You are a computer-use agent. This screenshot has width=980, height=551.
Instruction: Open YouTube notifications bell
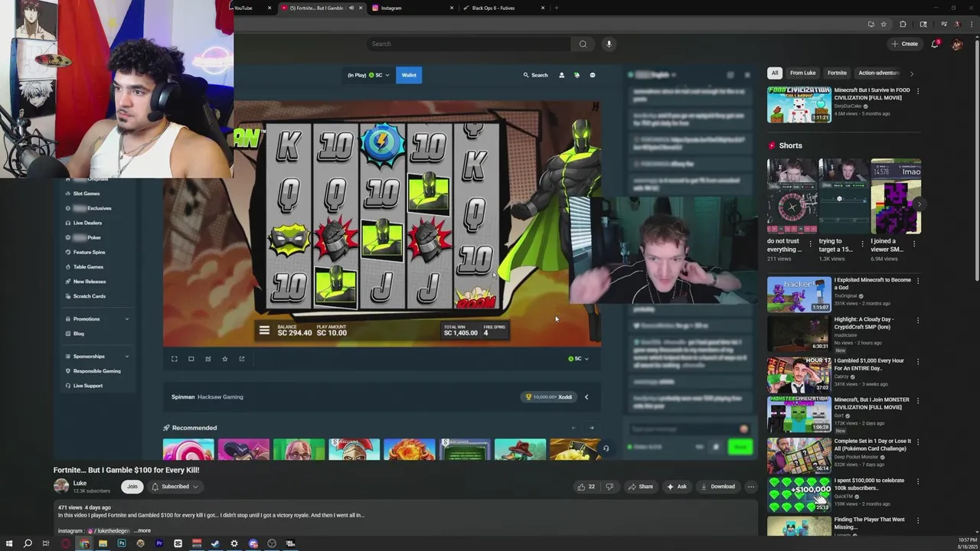tap(935, 44)
